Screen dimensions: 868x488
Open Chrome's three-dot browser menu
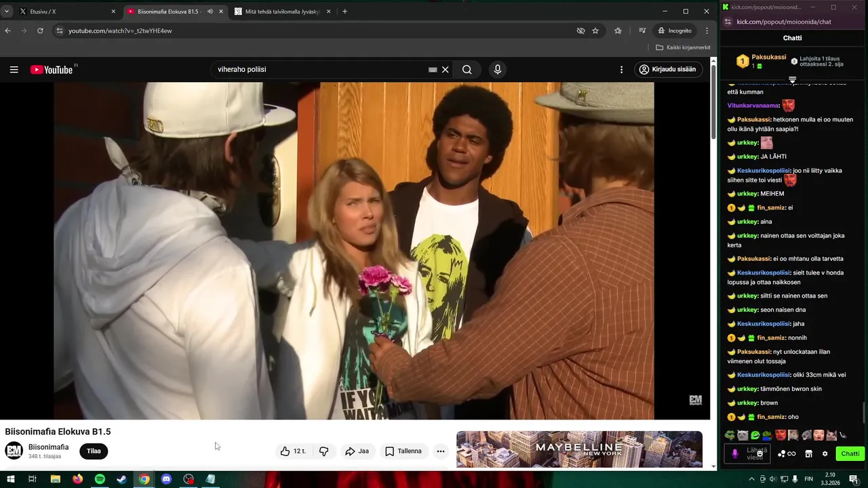pos(707,30)
